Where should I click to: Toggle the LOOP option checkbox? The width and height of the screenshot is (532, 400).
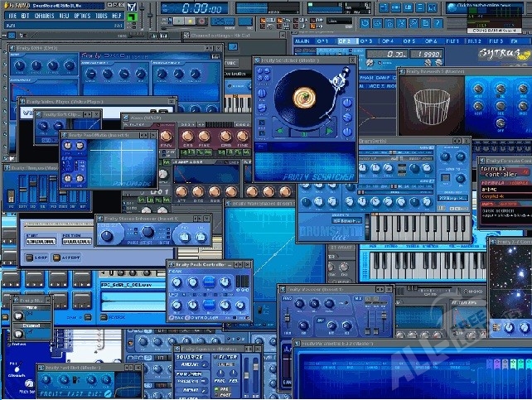pyautogui.click(x=31, y=258)
